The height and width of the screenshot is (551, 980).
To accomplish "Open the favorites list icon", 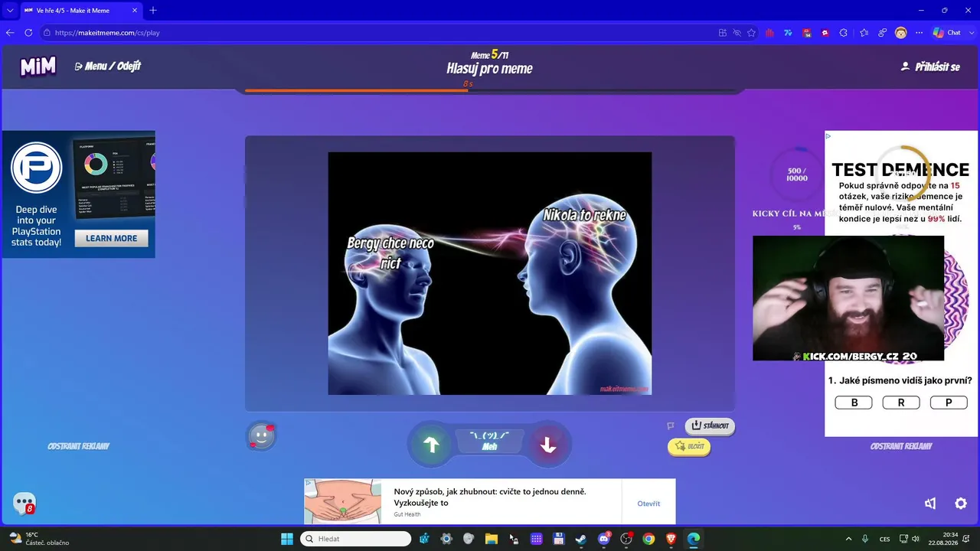I will [864, 33].
